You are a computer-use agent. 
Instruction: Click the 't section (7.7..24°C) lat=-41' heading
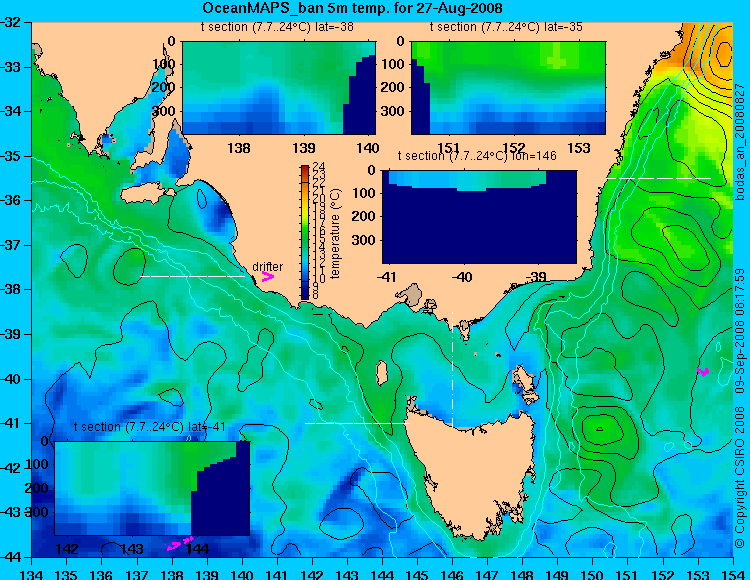pos(150,427)
